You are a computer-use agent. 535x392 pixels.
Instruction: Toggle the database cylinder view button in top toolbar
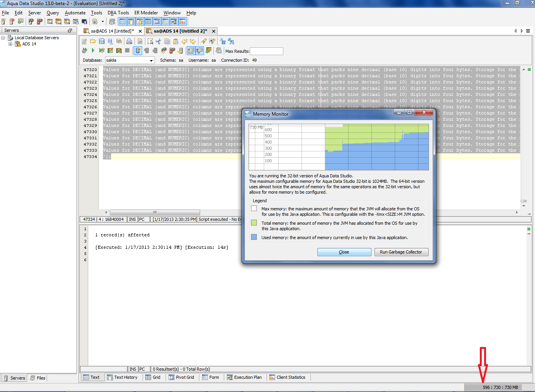(x=140, y=21)
